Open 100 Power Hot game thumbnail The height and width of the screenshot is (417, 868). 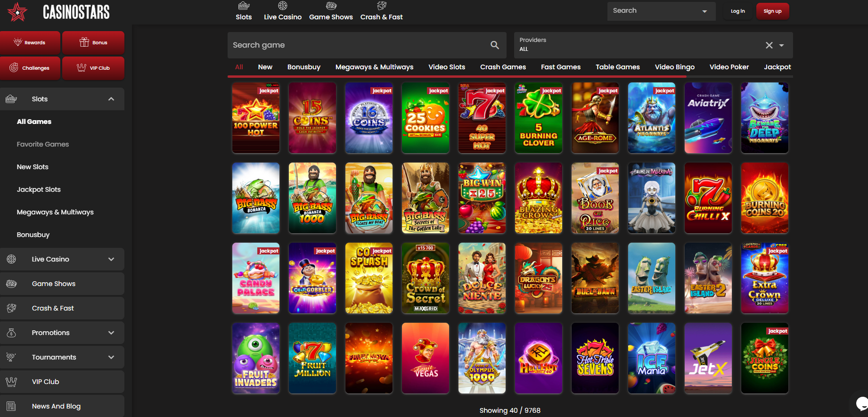[x=256, y=118]
